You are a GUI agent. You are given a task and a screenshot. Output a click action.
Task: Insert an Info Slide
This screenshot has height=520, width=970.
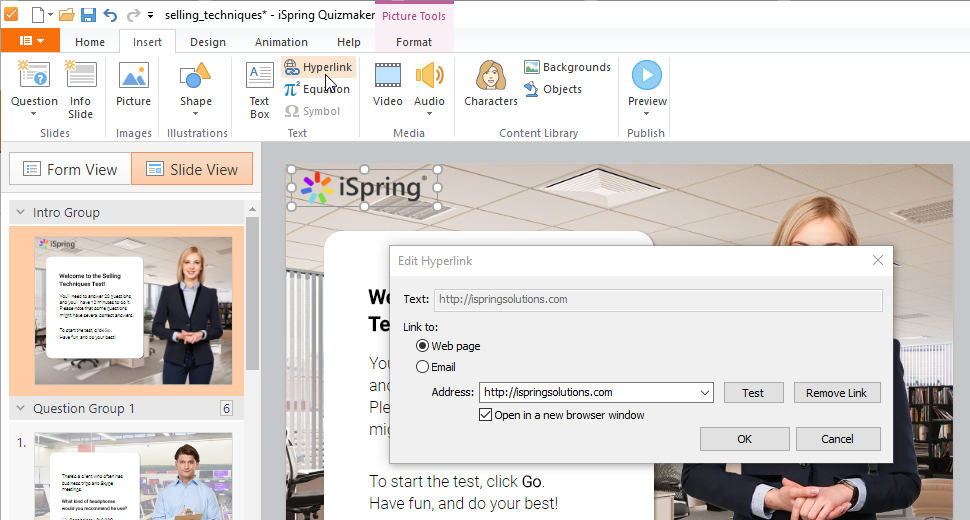[80, 90]
